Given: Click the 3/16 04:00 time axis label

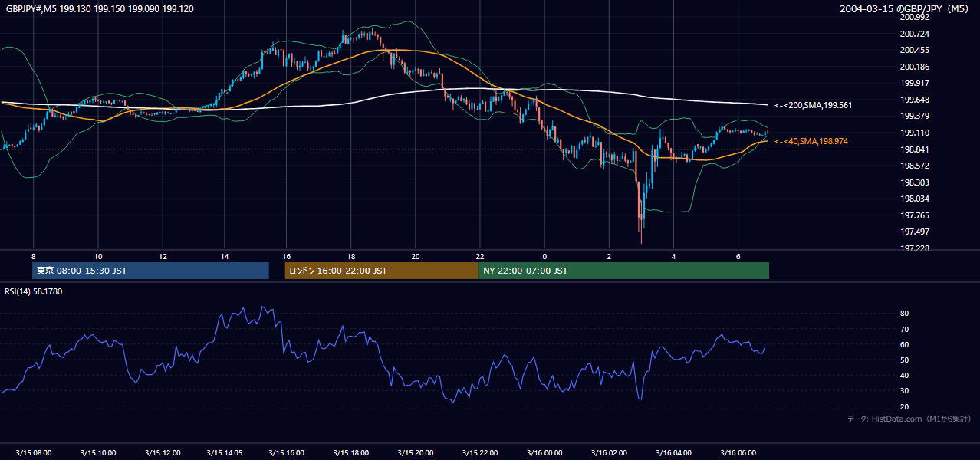Looking at the screenshot, I should 673,453.
